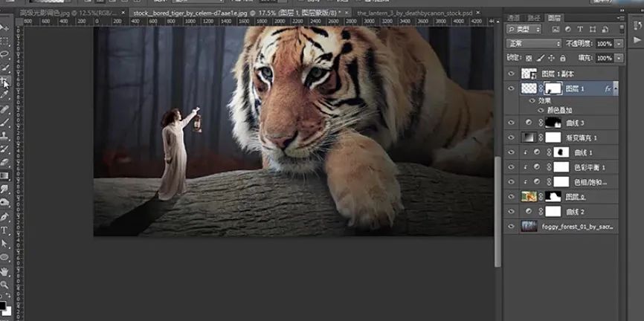Open the opacity (不透明度) dropdown arrow

619,44
